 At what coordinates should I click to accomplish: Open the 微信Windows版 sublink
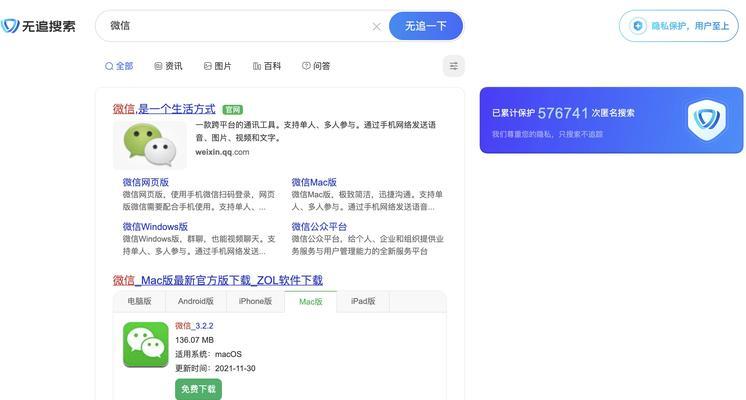(155, 227)
